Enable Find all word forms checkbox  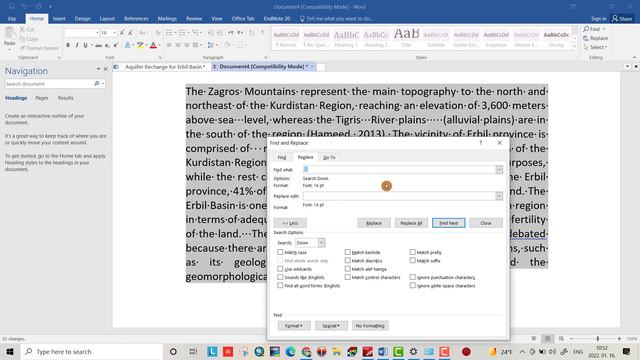[280, 286]
